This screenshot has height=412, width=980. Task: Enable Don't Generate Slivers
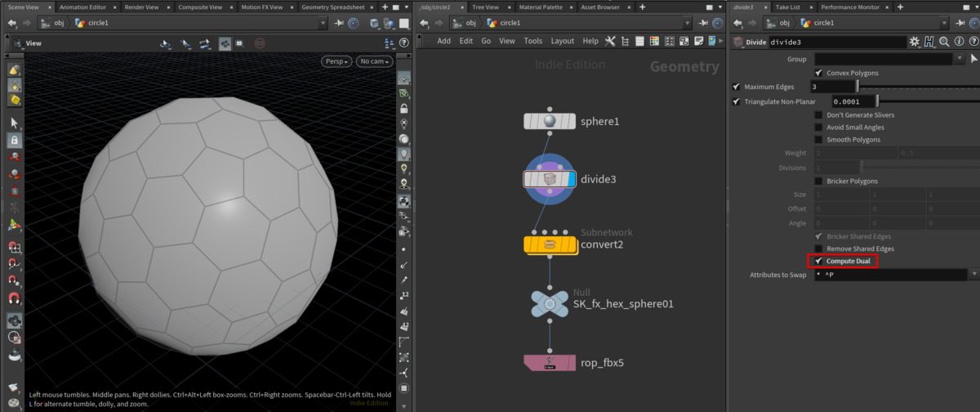point(819,115)
